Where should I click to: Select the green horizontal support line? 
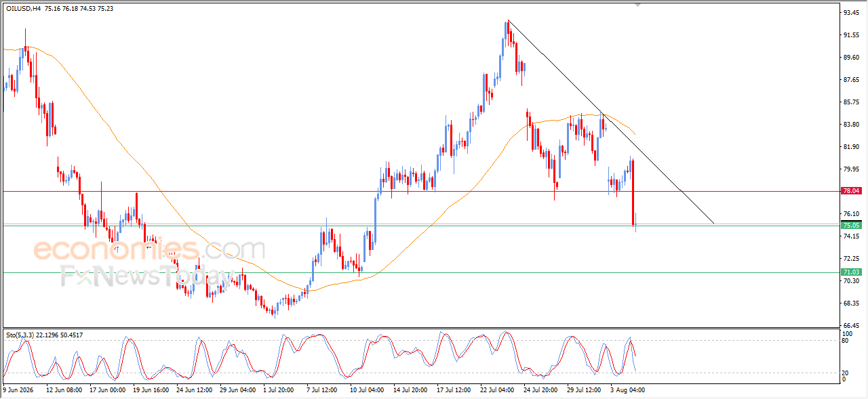click(420, 272)
